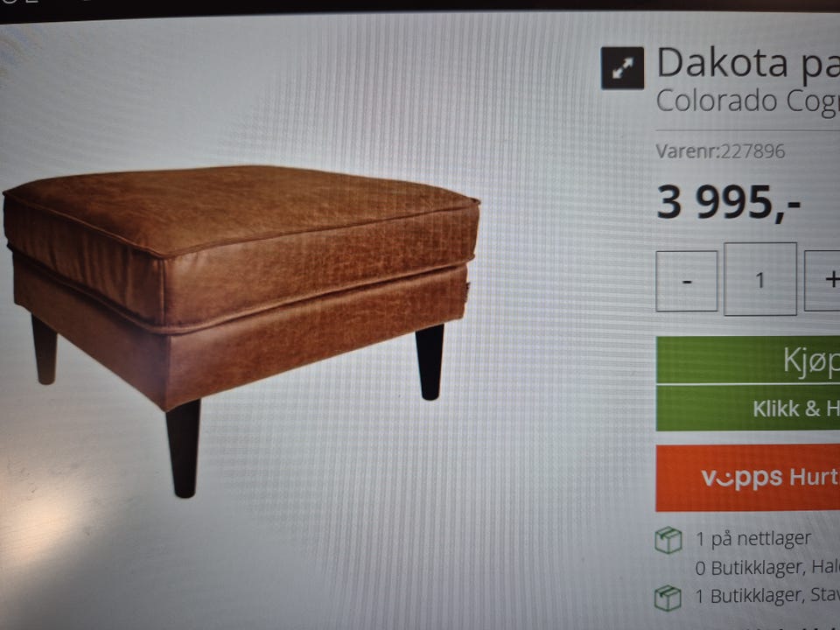Increase quantity with the plus button
Screen dimensions: 840x630
point(822,280)
